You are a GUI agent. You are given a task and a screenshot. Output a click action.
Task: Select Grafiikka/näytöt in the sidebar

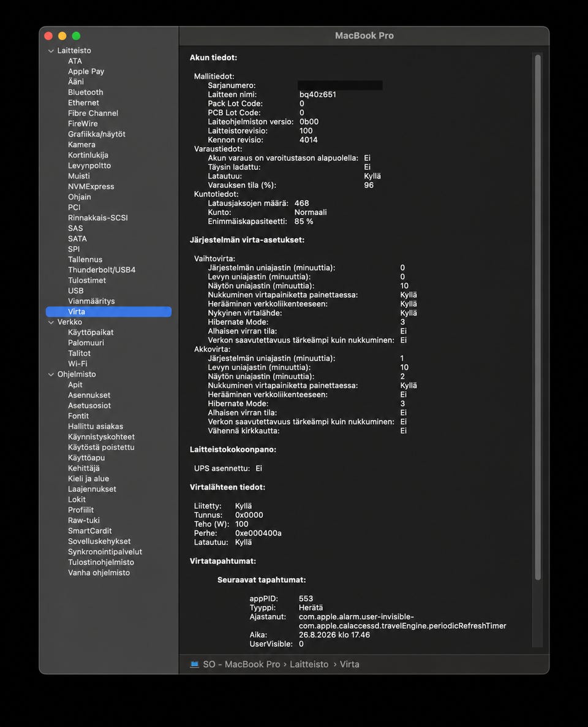(x=96, y=134)
